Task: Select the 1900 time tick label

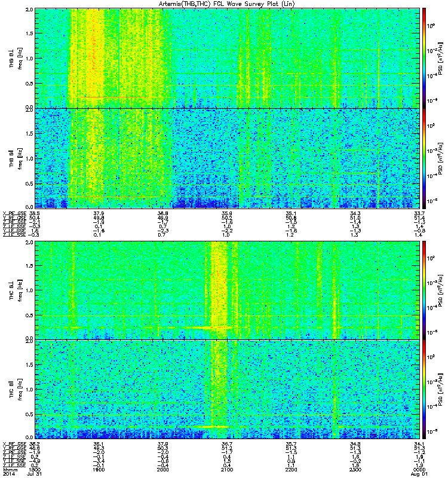Action: [x=99, y=470]
